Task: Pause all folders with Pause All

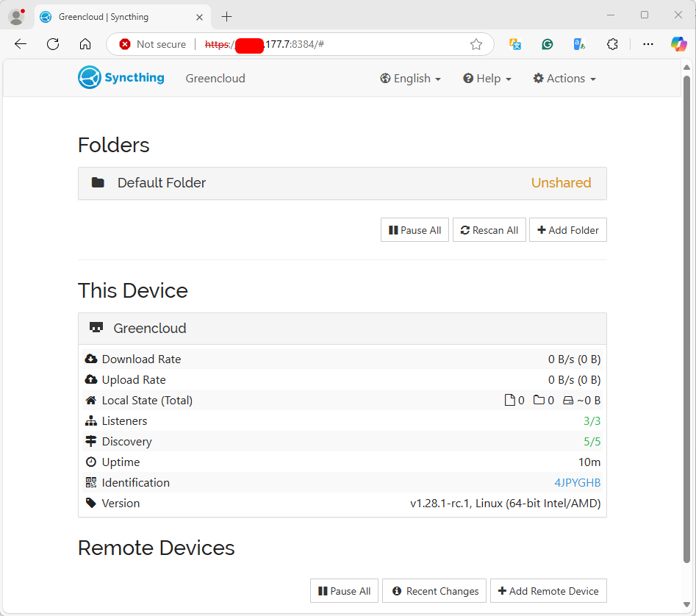Action: point(415,230)
